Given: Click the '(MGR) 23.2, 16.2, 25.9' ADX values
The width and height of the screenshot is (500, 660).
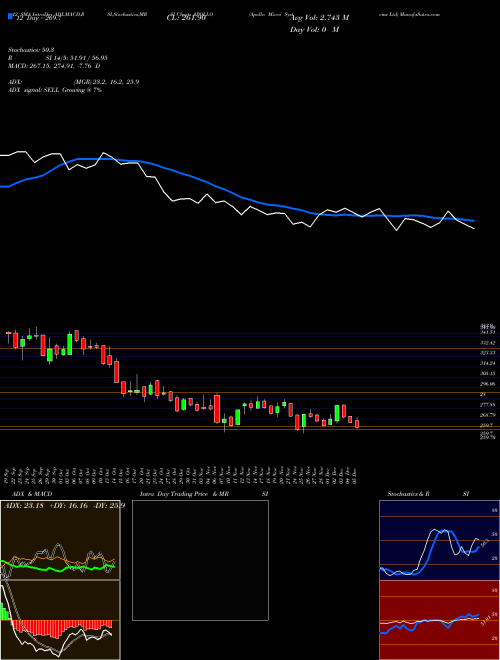Looking at the screenshot, I should click(106, 82).
